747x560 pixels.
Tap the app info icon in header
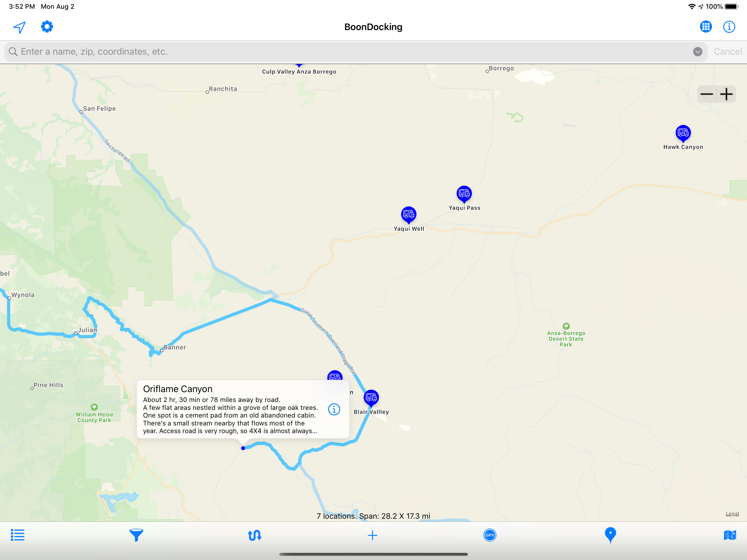pos(729,27)
